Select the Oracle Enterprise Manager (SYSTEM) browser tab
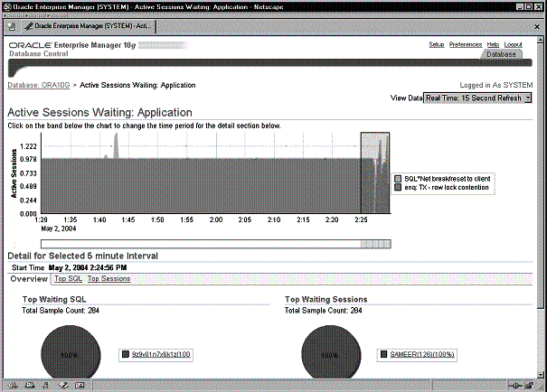The width and height of the screenshot is (547, 392). pos(89,26)
